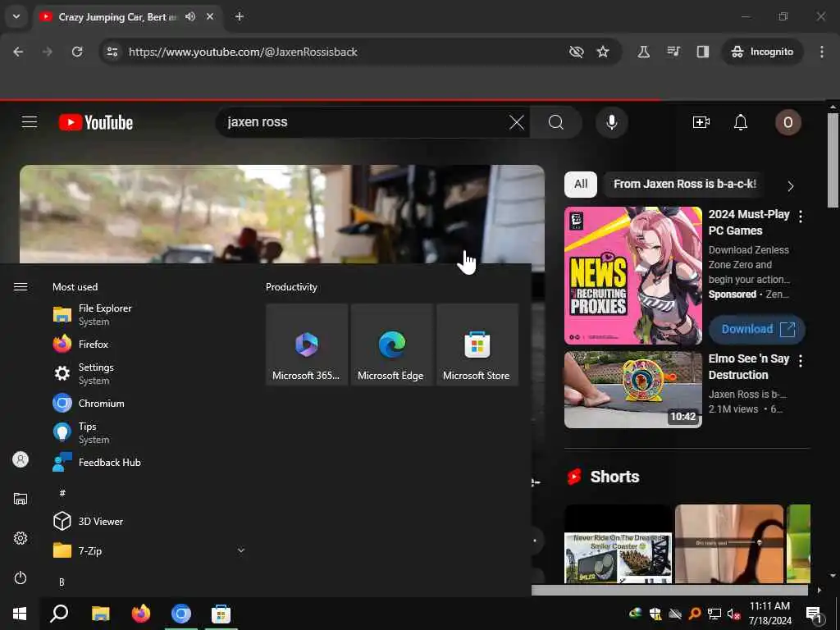
Task: Open the 2024 Must-Play PC Games title
Action: point(749,222)
